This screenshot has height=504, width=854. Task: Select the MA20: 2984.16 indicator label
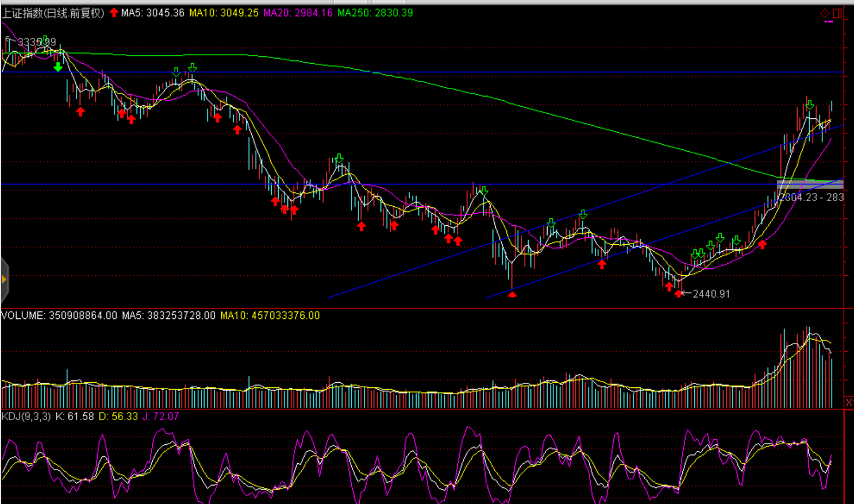pos(298,13)
